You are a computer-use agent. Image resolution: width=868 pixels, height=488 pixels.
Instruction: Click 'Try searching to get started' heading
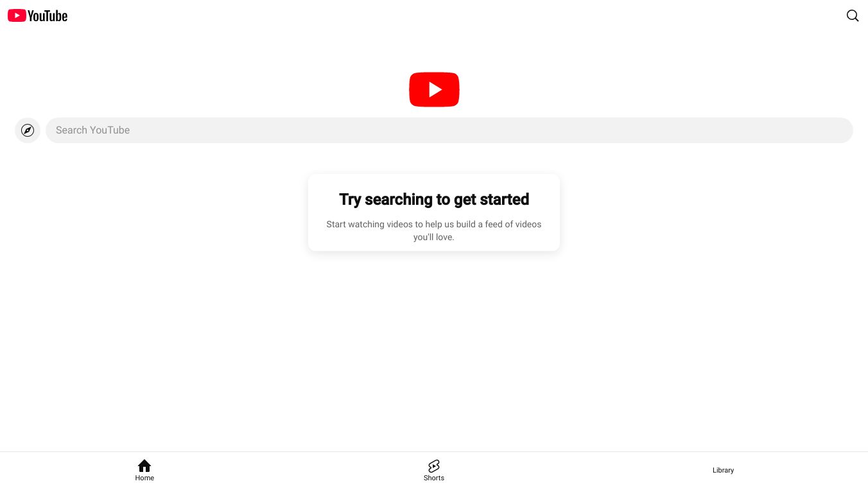coord(434,199)
